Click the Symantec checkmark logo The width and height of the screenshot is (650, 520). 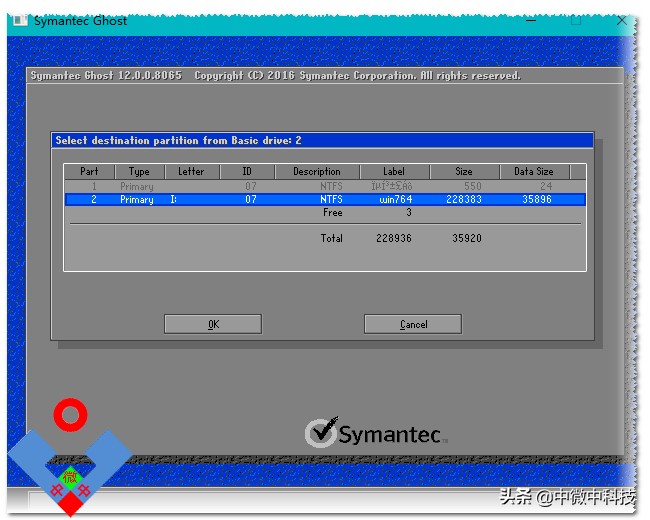coord(376,433)
